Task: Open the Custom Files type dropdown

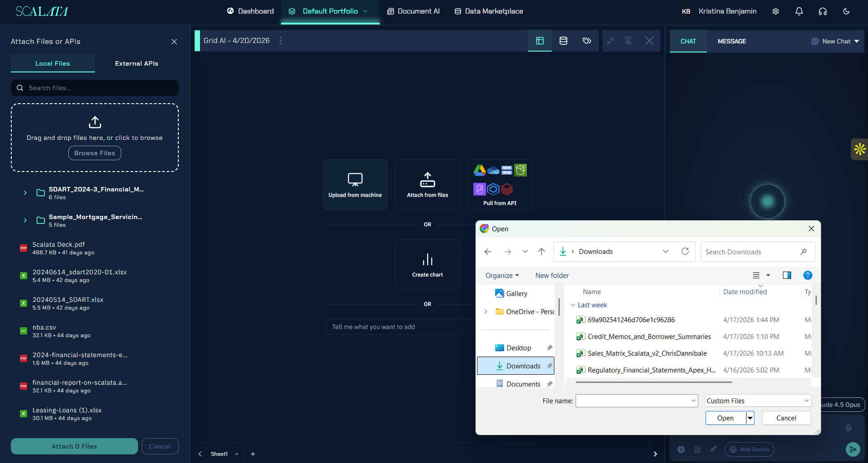Action: [x=758, y=401]
